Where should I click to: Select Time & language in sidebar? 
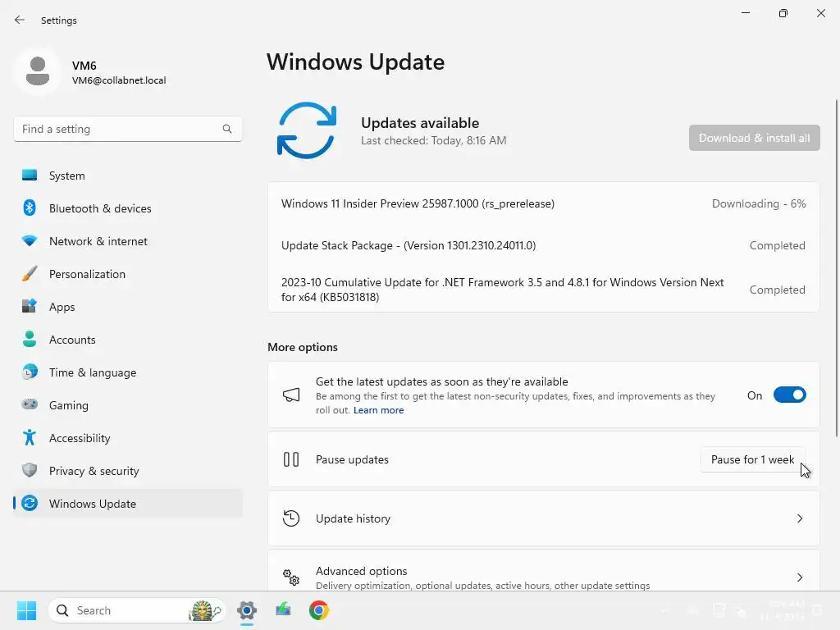128,372
